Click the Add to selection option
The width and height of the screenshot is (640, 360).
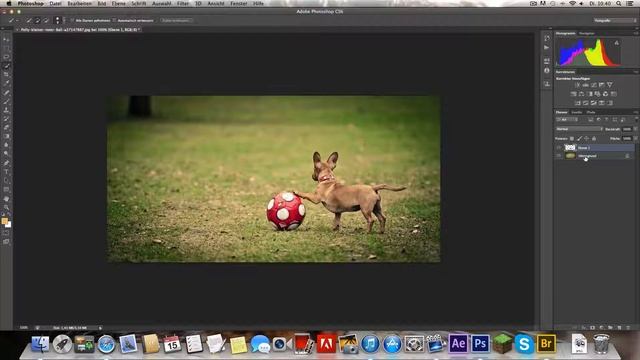(x=38, y=20)
